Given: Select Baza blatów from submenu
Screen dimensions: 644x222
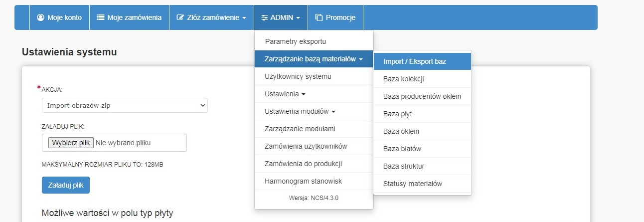Looking at the screenshot, I should tap(402, 149).
